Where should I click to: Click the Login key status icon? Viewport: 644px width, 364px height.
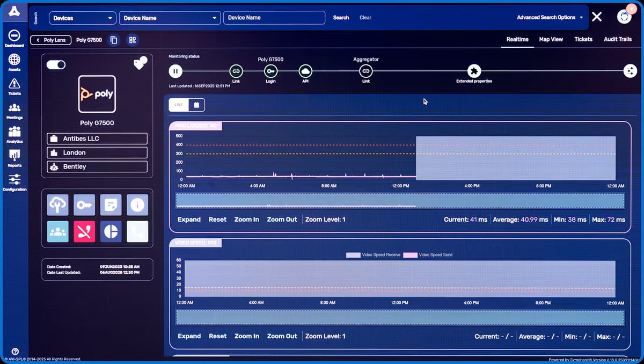[270, 71]
